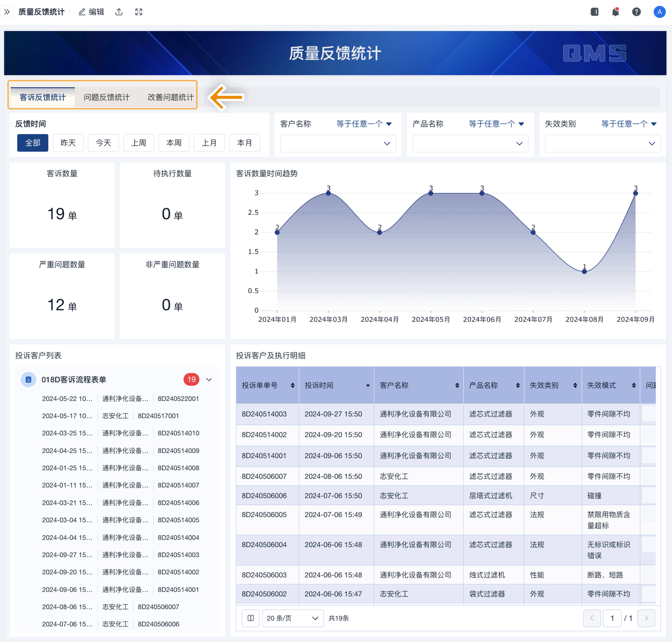Switch to 问题反馈统计 tab
This screenshot has height=642, width=672.
[107, 97]
